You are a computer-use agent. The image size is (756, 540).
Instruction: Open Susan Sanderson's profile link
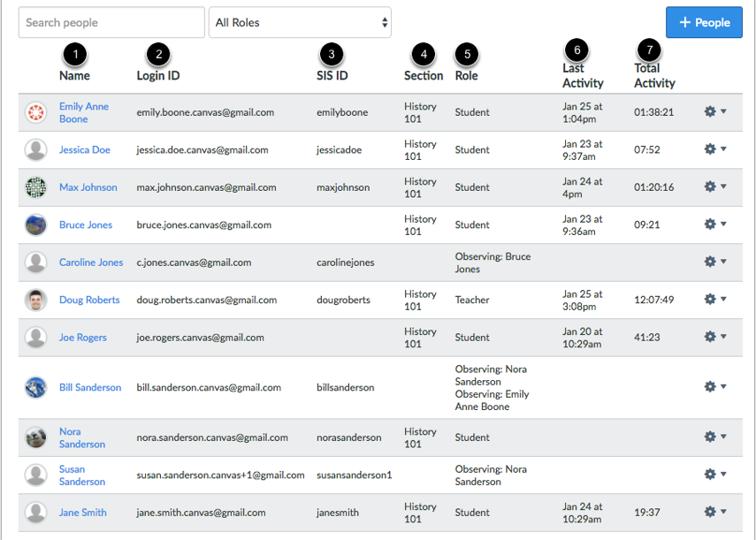coord(82,475)
